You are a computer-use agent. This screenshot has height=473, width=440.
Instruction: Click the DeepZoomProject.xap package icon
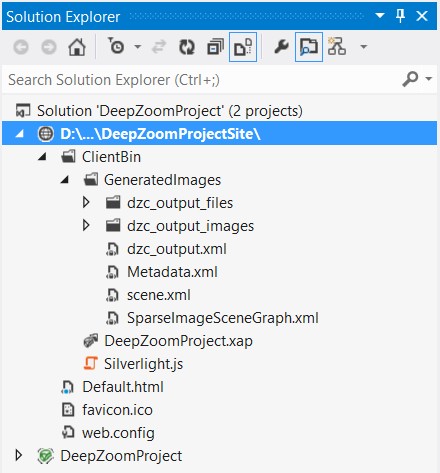pos(91,341)
